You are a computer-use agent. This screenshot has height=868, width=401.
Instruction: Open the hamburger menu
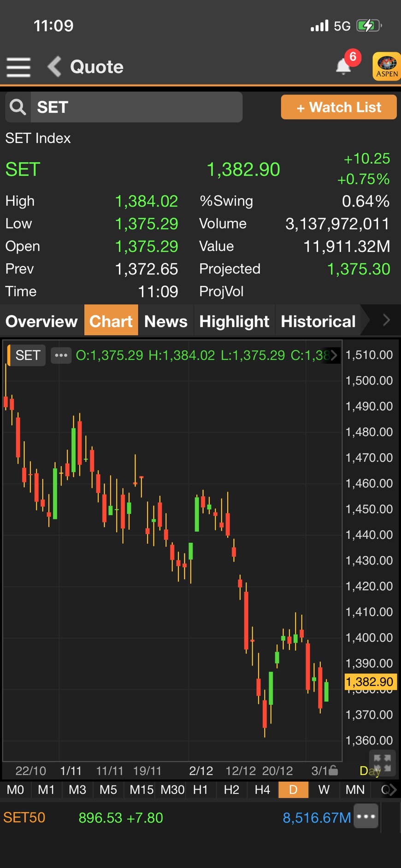(x=18, y=67)
